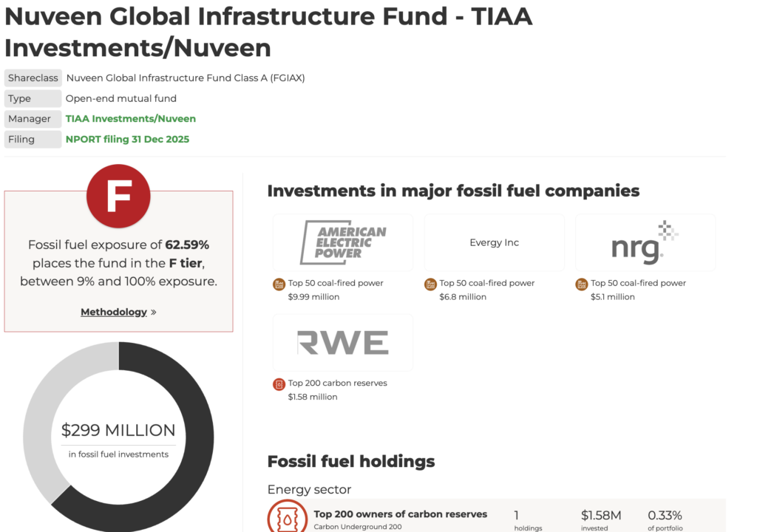Image resolution: width=757 pixels, height=532 pixels.
Task: Select the Evergy Inc company card
Action: (x=494, y=242)
